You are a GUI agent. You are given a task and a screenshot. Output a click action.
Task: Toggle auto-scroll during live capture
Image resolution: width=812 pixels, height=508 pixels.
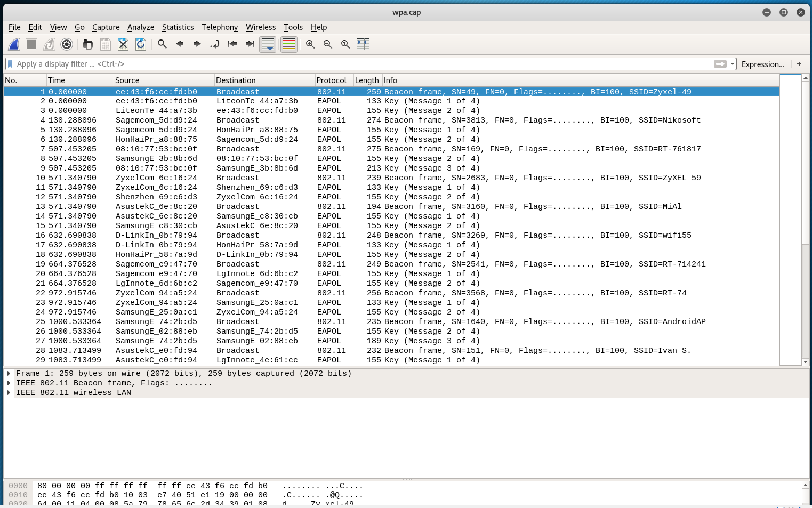coord(268,44)
